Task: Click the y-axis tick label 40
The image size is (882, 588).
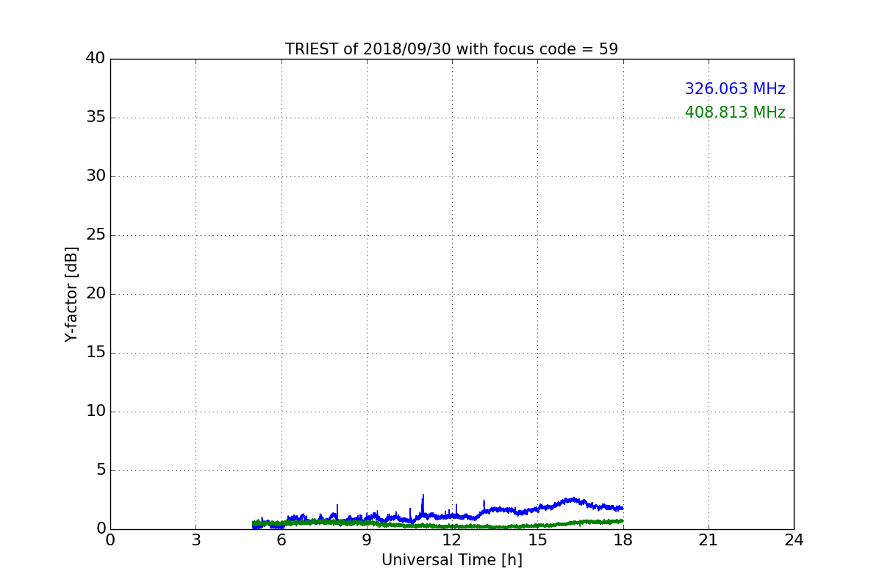Action: coord(96,59)
